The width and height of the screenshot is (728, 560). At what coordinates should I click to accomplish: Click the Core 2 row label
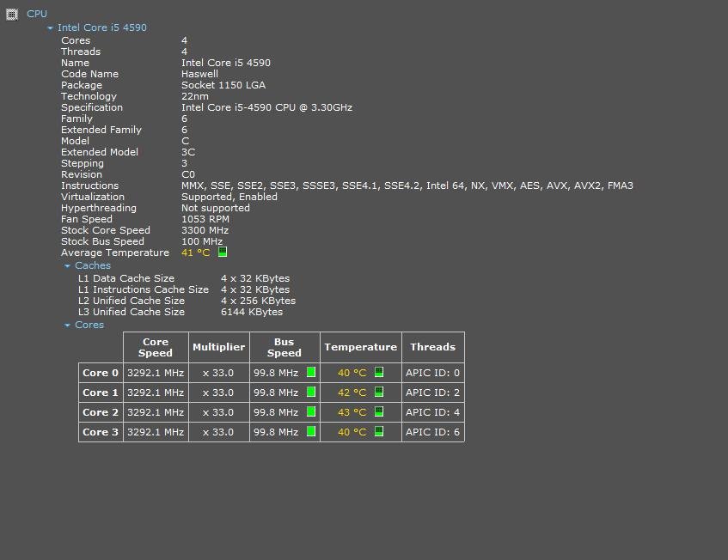click(x=101, y=412)
